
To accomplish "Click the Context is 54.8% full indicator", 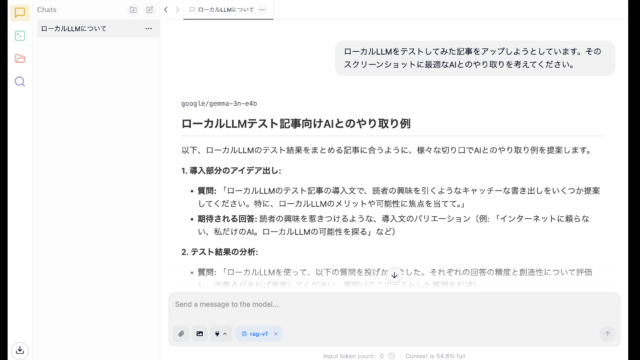I will (x=435, y=356).
